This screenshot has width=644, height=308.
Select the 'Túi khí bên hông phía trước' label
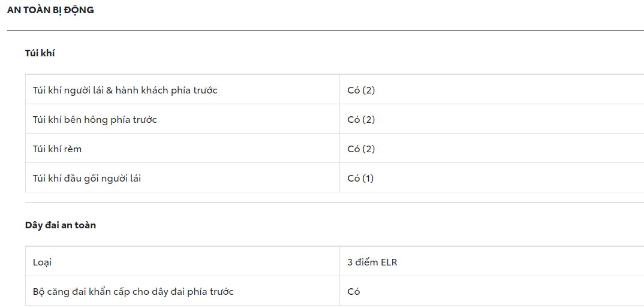[x=95, y=120]
